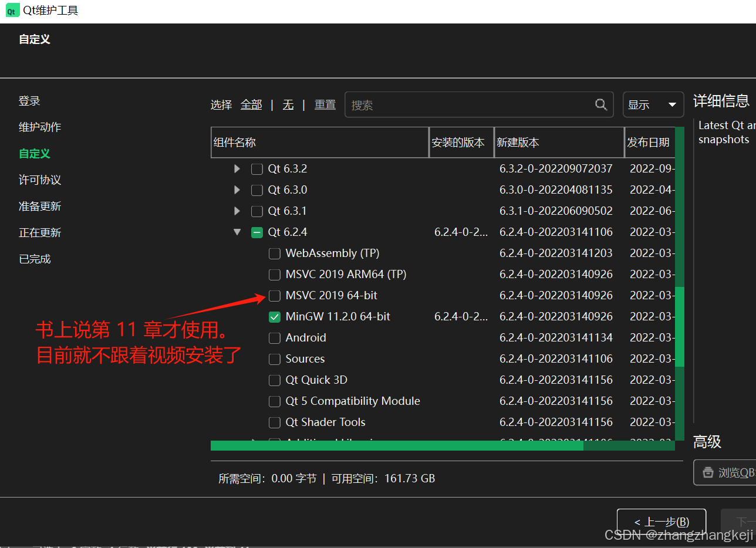Check the Sources component checkbox
The image size is (756, 548).
tap(274, 359)
